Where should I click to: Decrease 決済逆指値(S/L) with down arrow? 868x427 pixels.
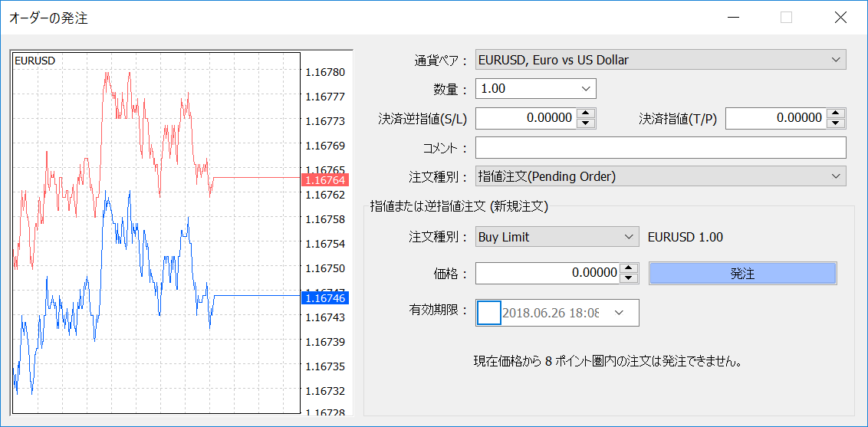click(x=586, y=123)
